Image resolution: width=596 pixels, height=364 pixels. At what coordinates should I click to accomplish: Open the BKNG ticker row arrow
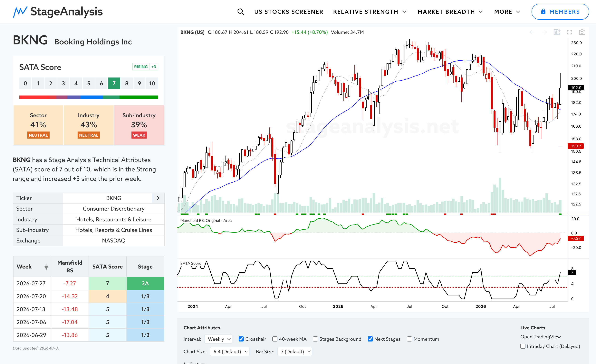coord(158,198)
